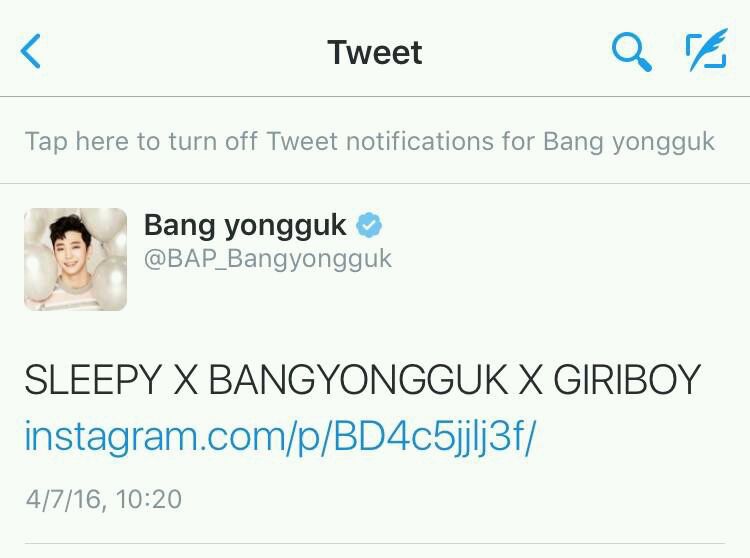Click the word SLEEPY in the tweet

coord(93,379)
